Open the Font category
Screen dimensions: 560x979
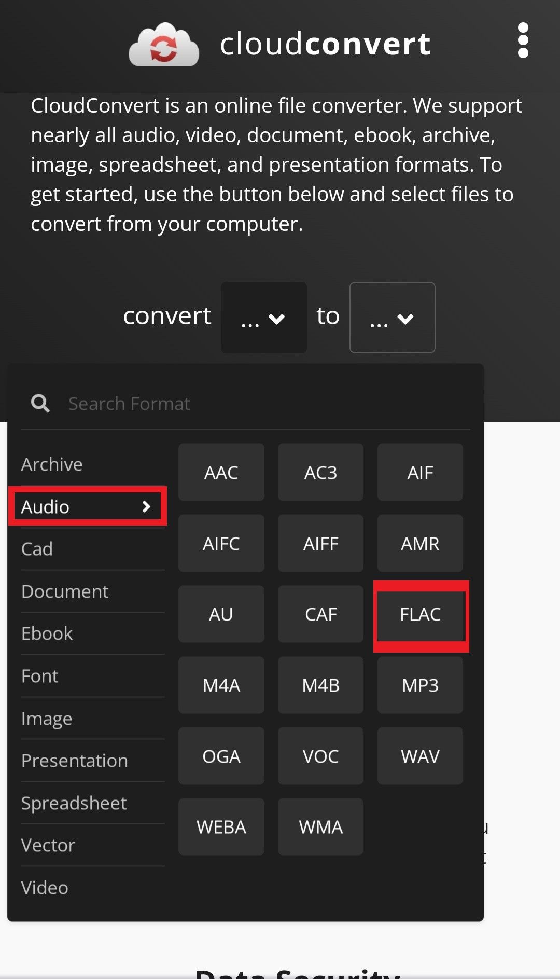[39, 675]
